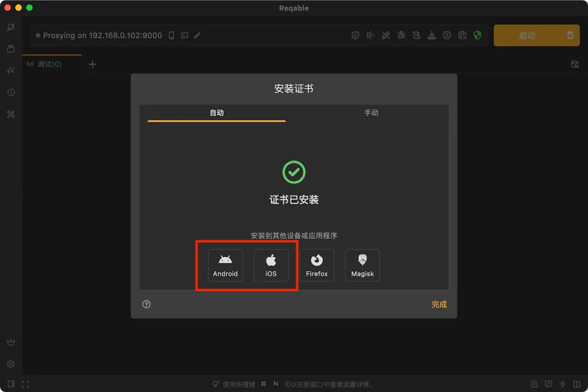Open the sidebar collection box icon

point(11,49)
